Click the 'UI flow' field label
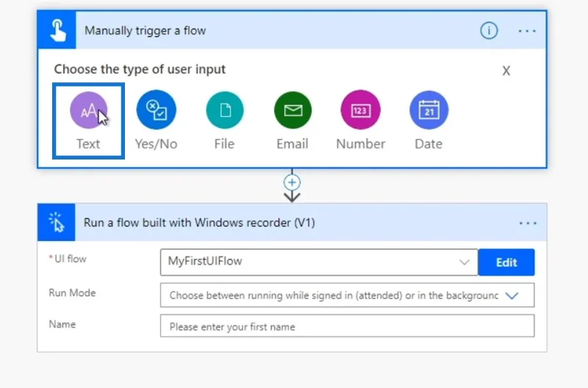 coord(70,259)
